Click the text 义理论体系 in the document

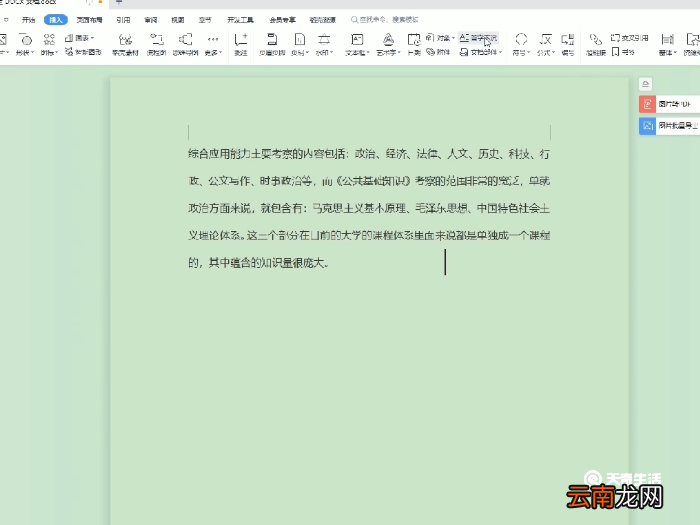point(214,236)
